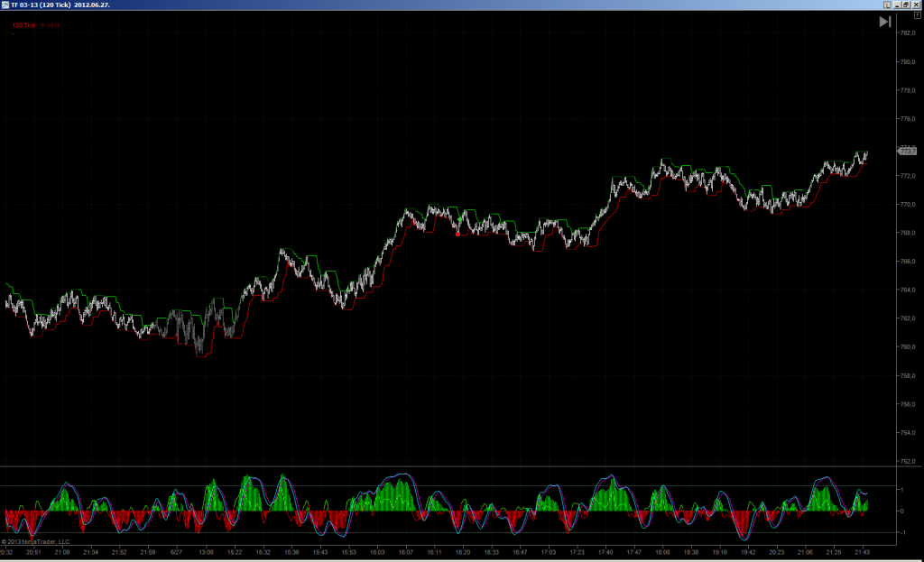Image resolution: width=924 pixels, height=562 pixels.
Task: Click the red "120 Tick" data series label
Action: pos(24,25)
